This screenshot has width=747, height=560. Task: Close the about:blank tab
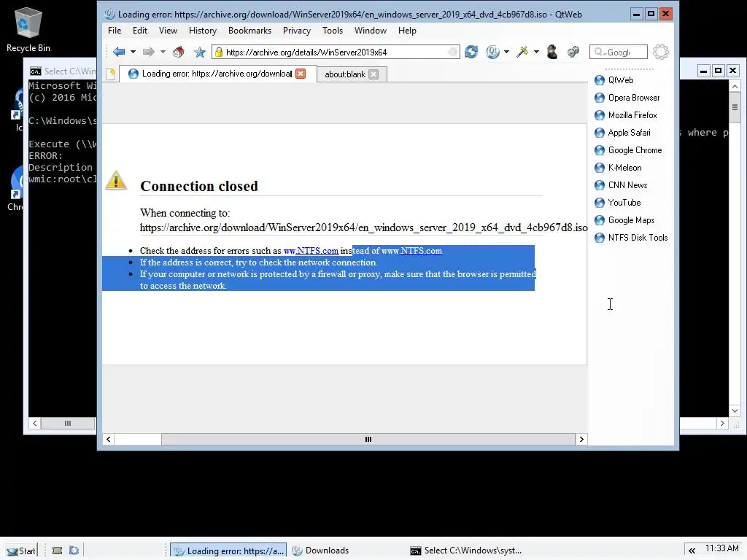(x=373, y=74)
